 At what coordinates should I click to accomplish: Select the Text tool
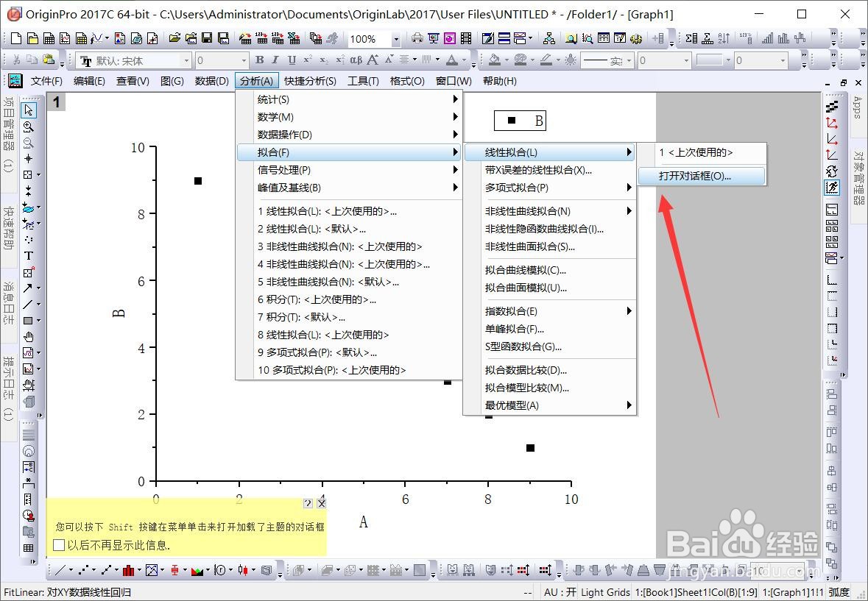point(28,255)
